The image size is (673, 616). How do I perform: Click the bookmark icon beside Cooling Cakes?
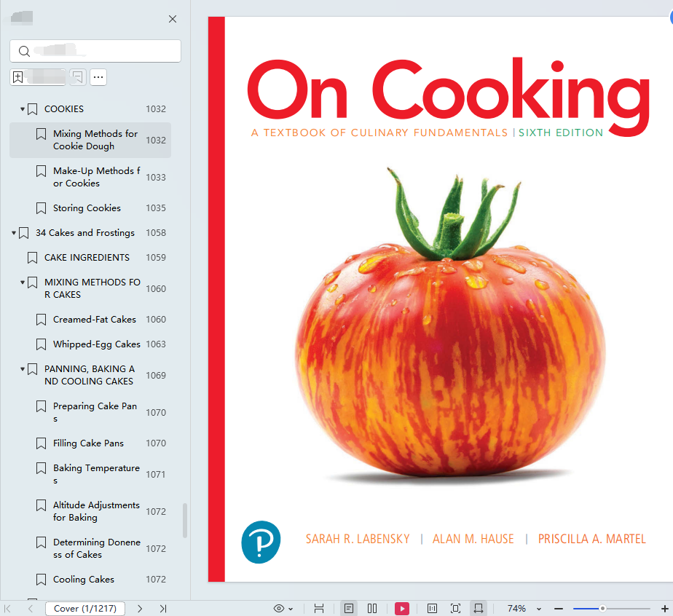coord(41,580)
